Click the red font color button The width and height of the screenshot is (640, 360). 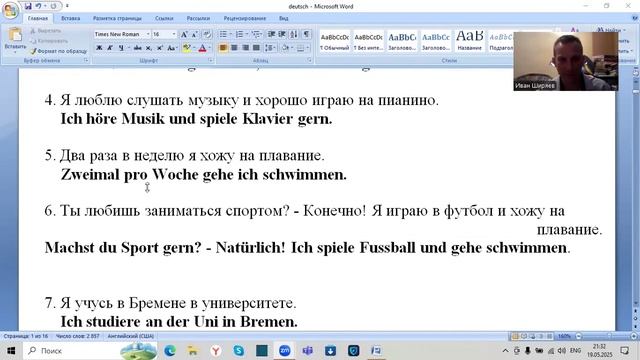pos(202,48)
